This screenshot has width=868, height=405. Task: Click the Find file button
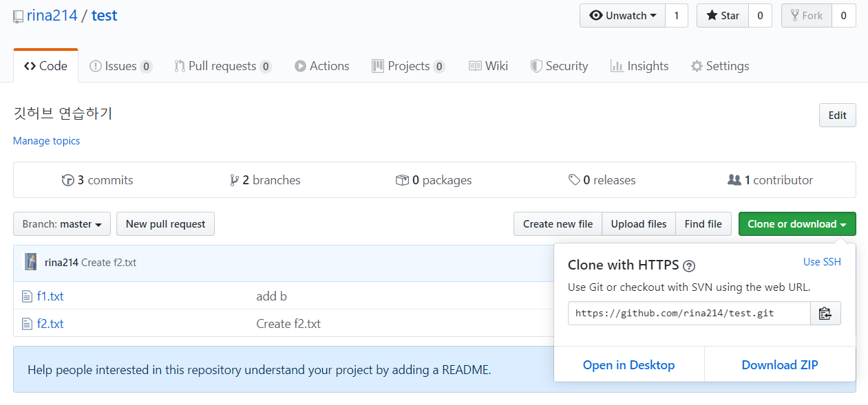coord(703,224)
